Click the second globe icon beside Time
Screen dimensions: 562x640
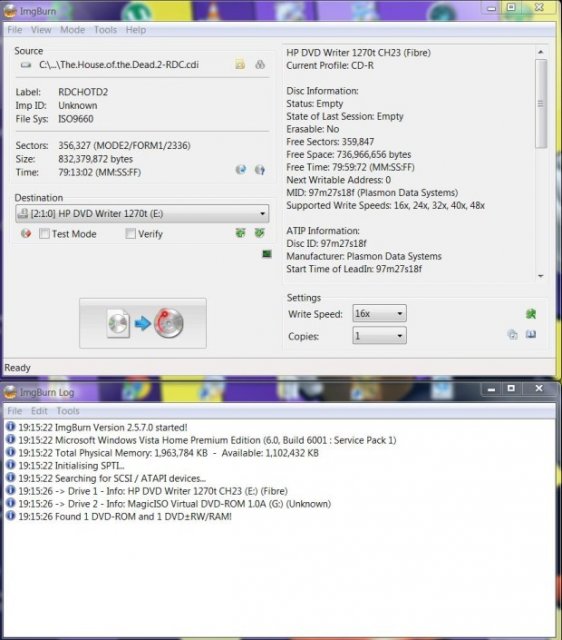pos(260,169)
